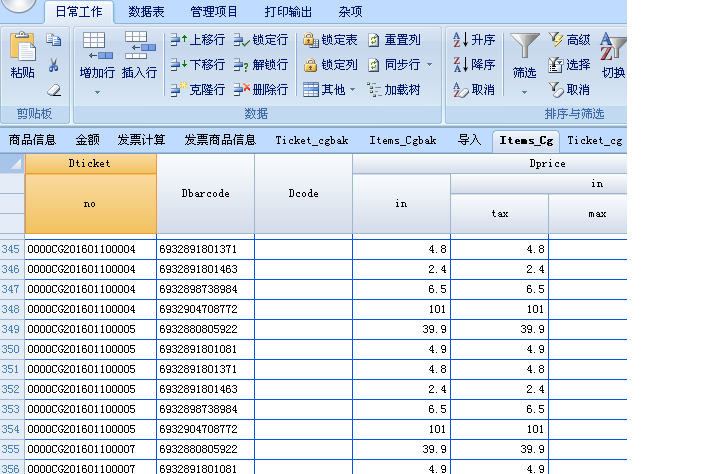Clone the row with 克隆行

[x=197, y=90]
